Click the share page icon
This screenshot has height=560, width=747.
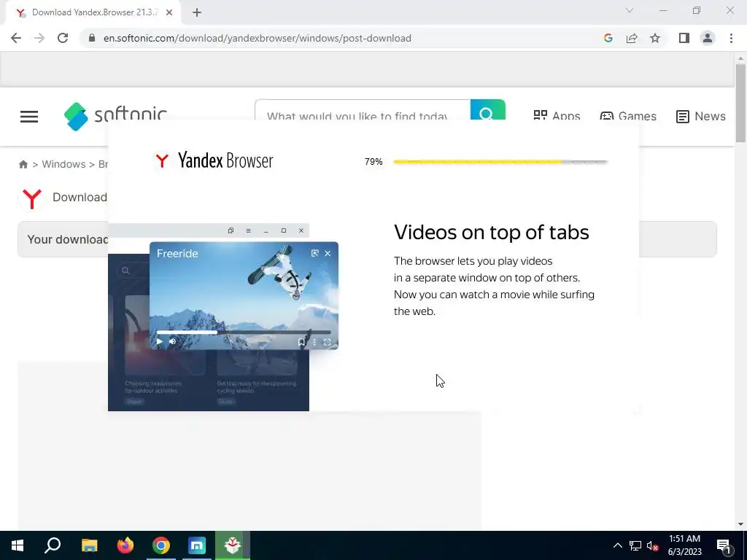coord(632,38)
